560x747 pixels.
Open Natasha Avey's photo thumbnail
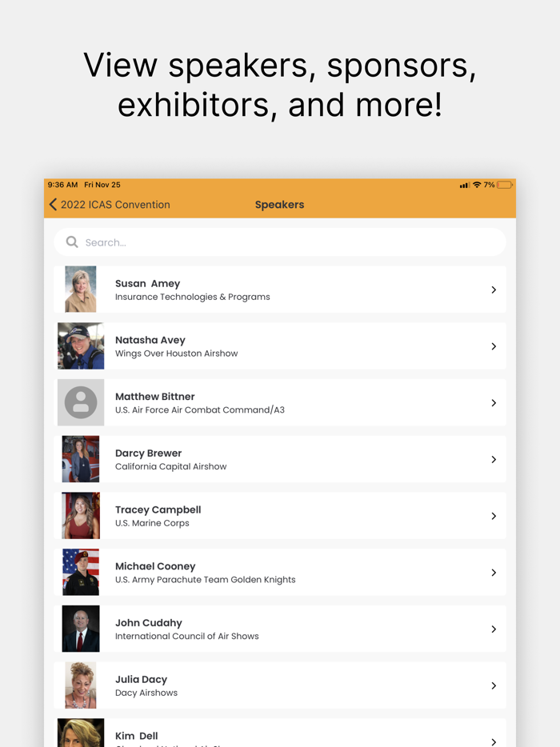pyautogui.click(x=81, y=346)
